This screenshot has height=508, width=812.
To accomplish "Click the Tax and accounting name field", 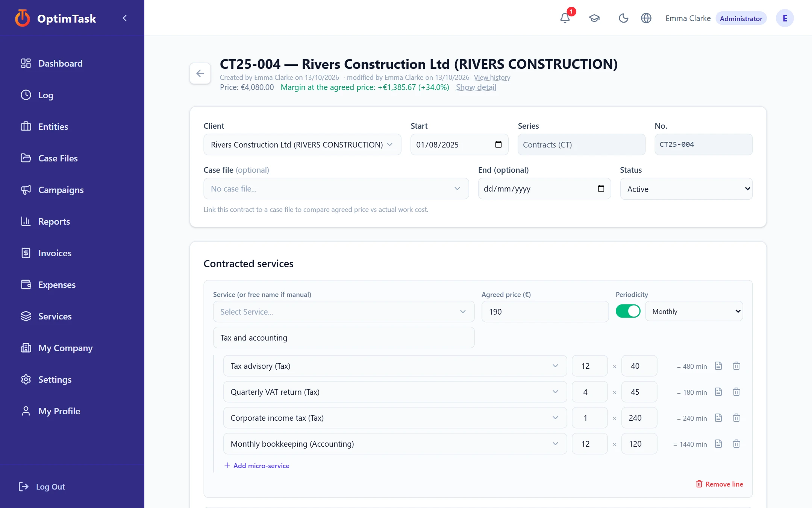I will (x=344, y=338).
